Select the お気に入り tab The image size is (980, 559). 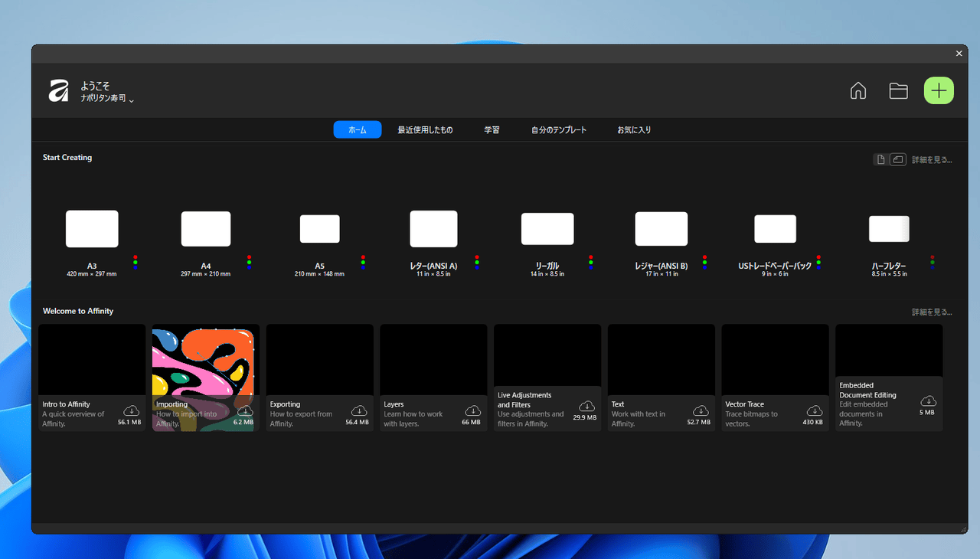coord(634,130)
